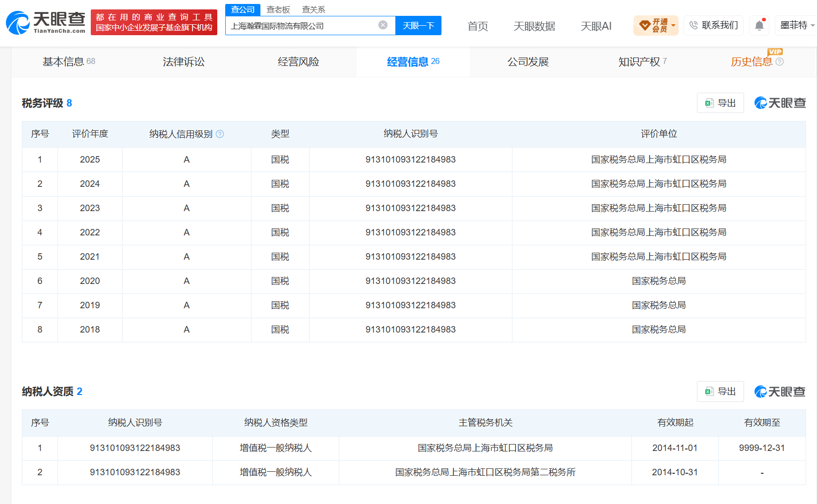
Task: Open 联系我们 contact button
Action: pos(713,25)
